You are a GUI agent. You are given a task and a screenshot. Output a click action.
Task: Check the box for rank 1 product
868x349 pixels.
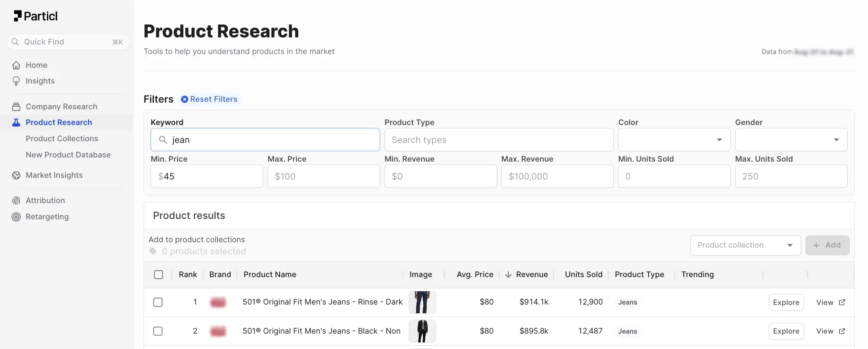158,302
